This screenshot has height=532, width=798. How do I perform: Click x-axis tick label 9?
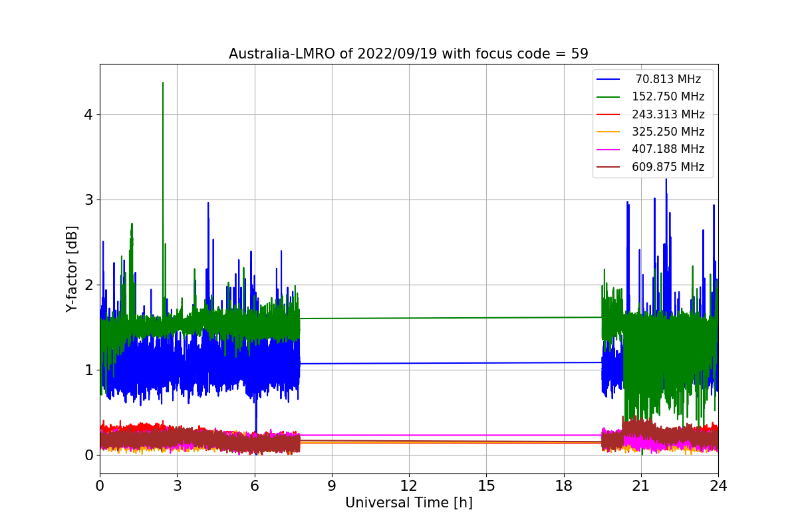point(332,485)
